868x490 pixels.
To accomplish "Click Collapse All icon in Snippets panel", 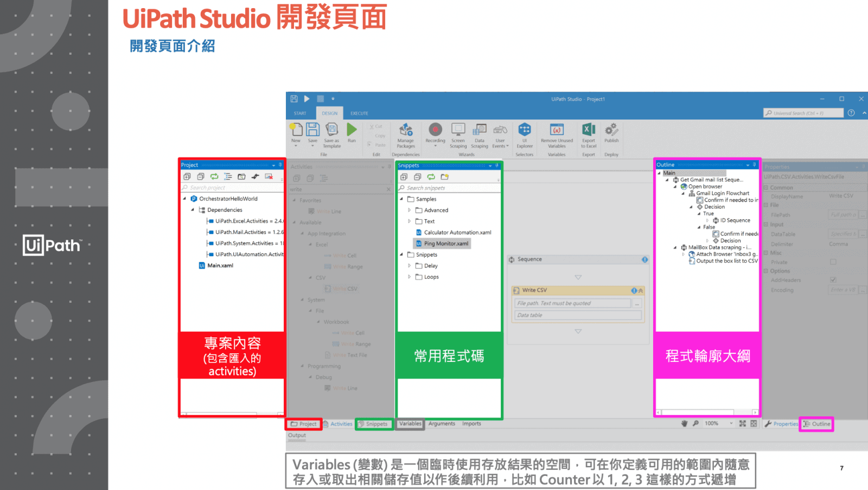I will click(x=417, y=177).
